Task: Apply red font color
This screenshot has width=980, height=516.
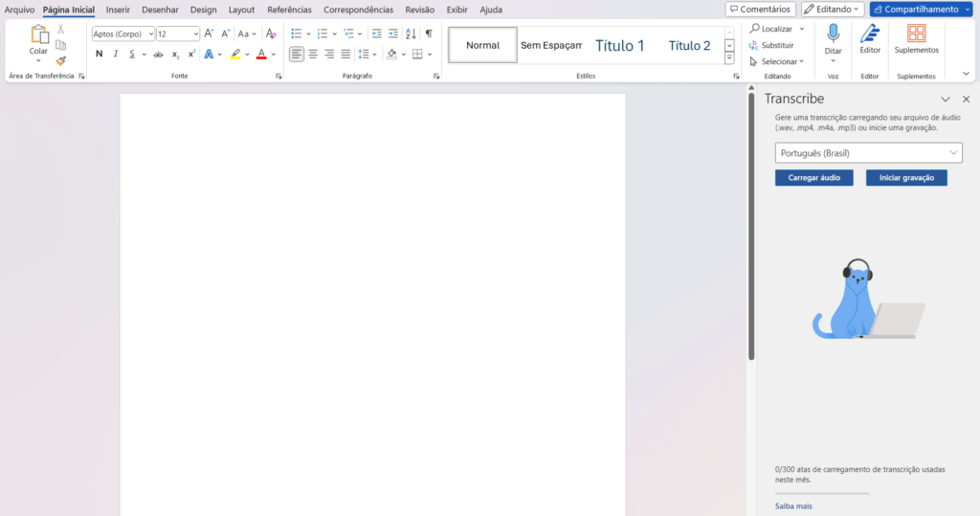Action: click(x=261, y=55)
